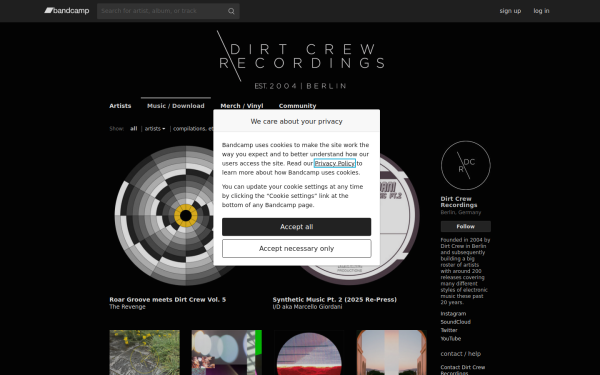Click the Bandcamp logo
600x375 pixels.
point(67,11)
